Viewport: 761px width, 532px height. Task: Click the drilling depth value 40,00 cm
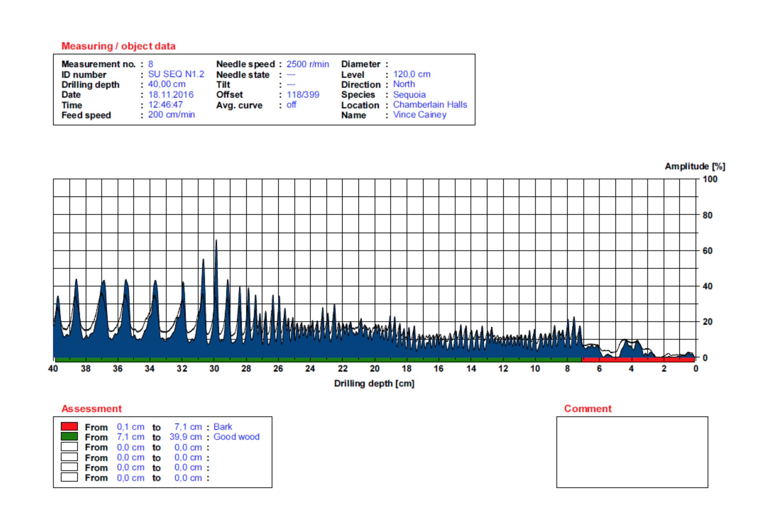tap(167, 84)
